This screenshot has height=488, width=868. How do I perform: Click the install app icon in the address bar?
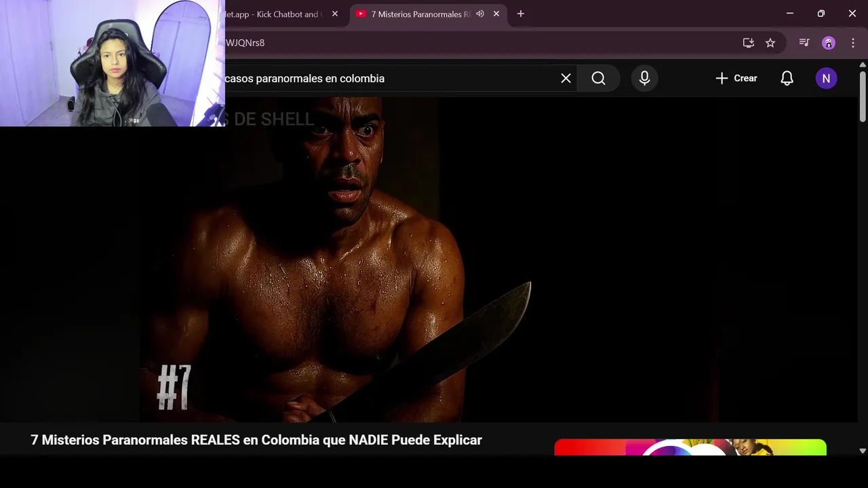(749, 43)
